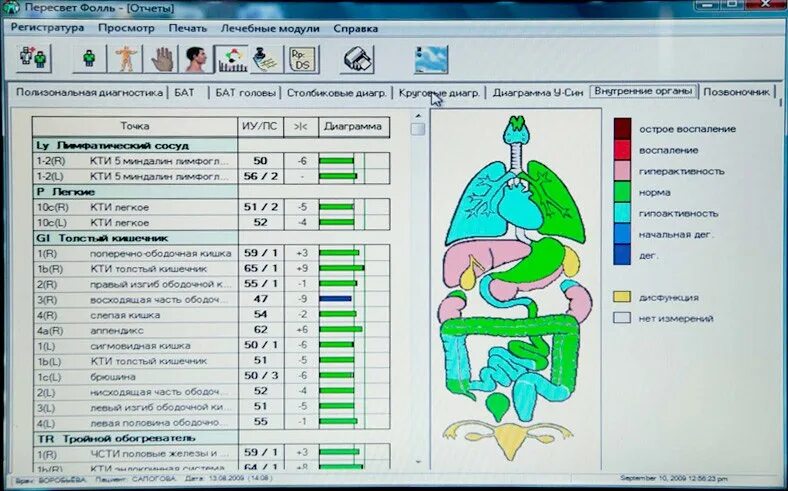Screen dimensions: 788x491
Task: Click the гипоактивность cyan swatch
Action: tap(622, 213)
